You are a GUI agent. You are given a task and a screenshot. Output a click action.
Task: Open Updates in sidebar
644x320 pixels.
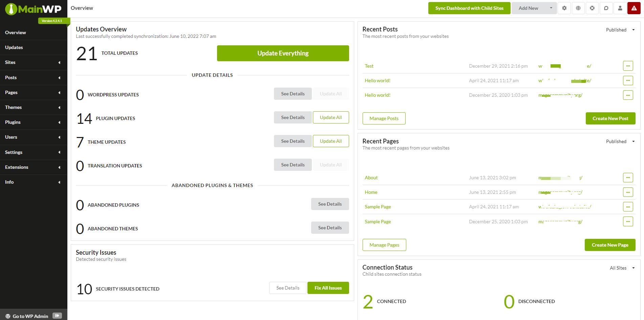34,47
